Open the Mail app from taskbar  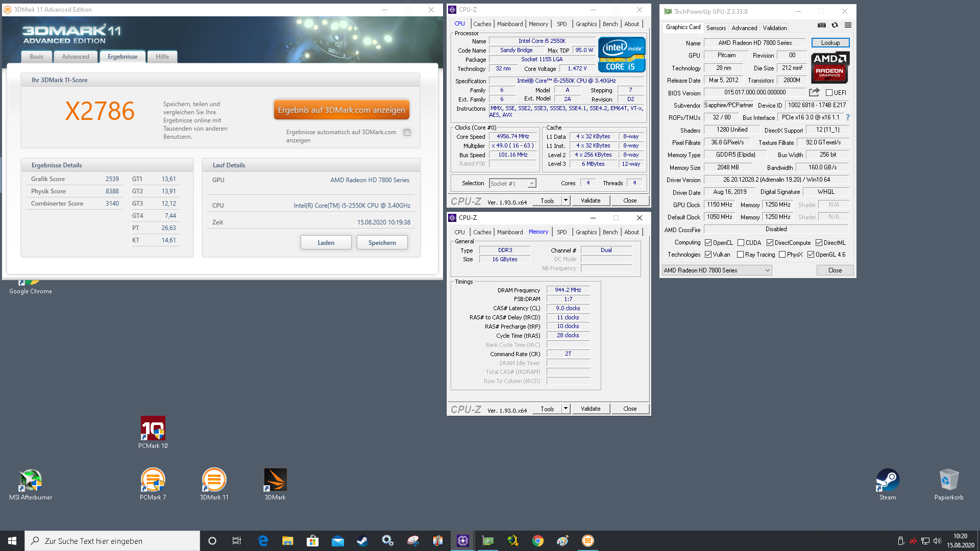coord(337,541)
